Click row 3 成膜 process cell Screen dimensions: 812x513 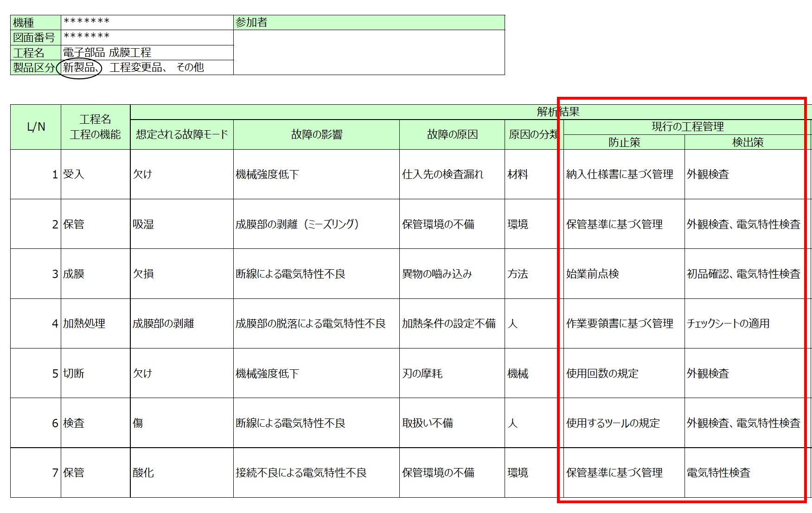96,274
